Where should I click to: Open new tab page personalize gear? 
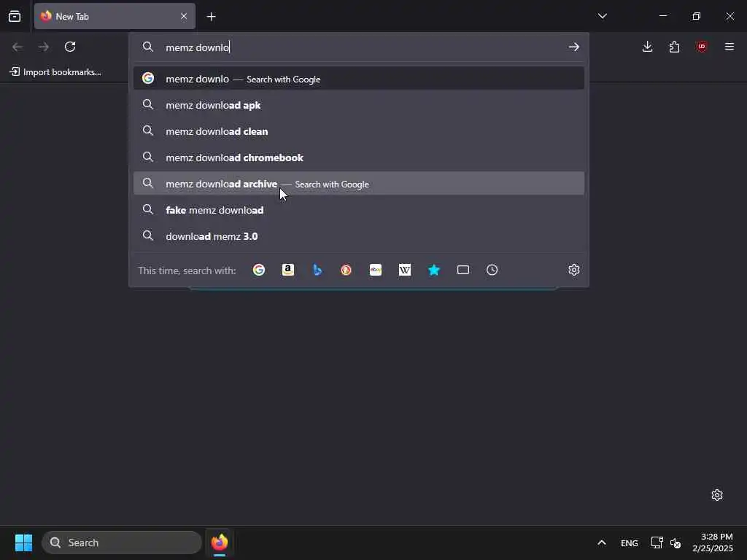[717, 495]
